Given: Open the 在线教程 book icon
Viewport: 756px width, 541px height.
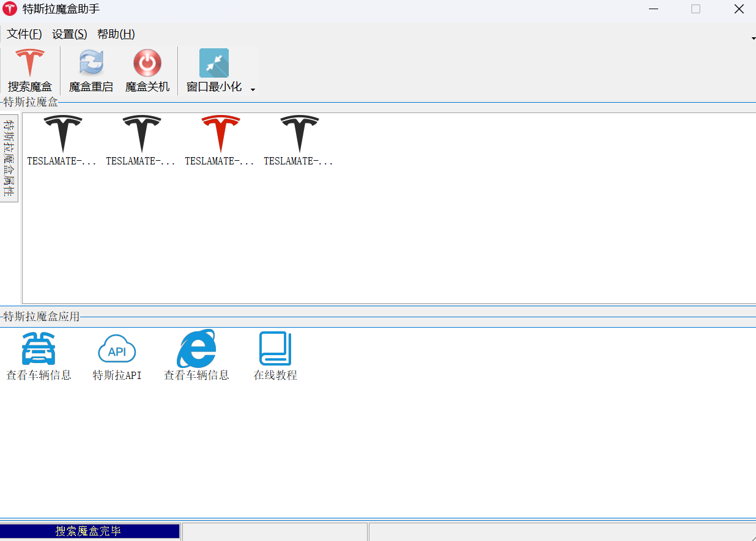Looking at the screenshot, I should 275,349.
